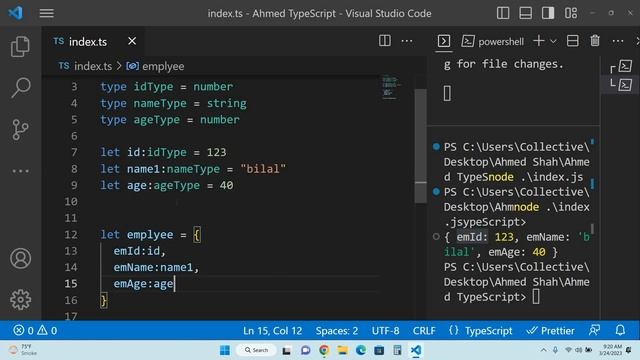This screenshot has height=360, width=640.
Task: Open File Explorer from taskbar
Action: [342, 350]
